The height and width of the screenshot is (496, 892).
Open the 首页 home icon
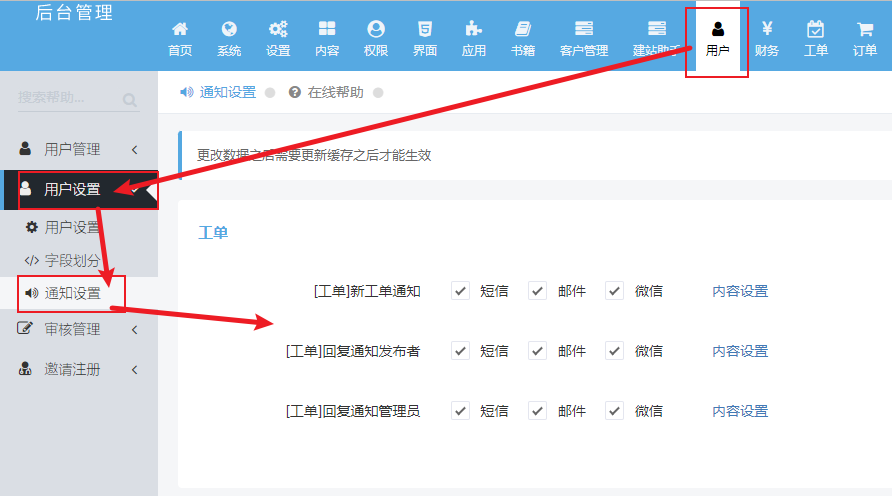tap(180, 28)
